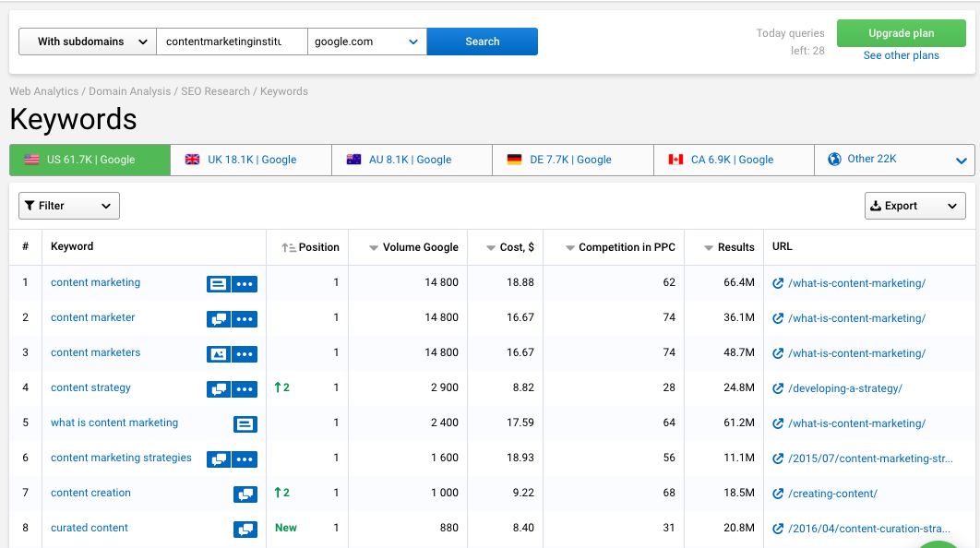This screenshot has width=980, height=548.
Task: Click the 20.8M results value
Action: 739,528
